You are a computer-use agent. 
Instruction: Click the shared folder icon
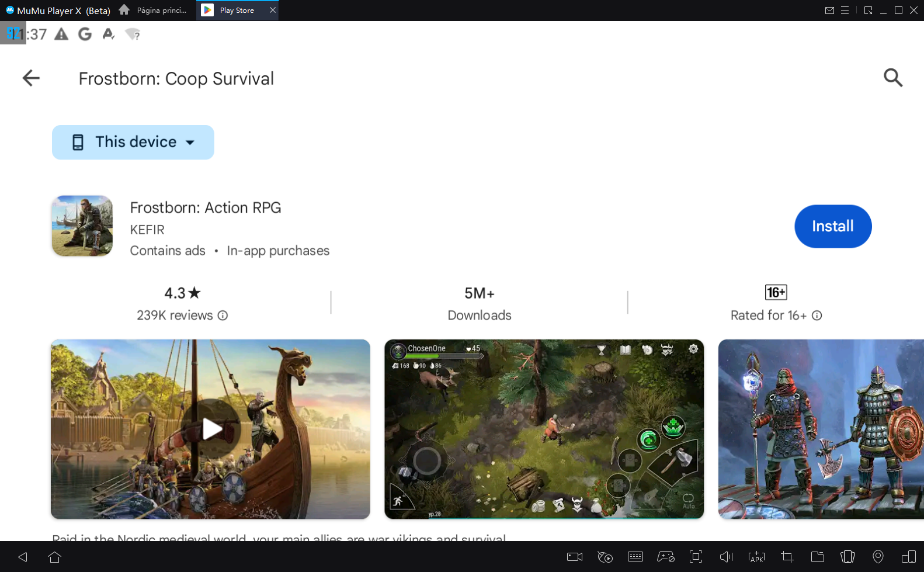[818, 557]
